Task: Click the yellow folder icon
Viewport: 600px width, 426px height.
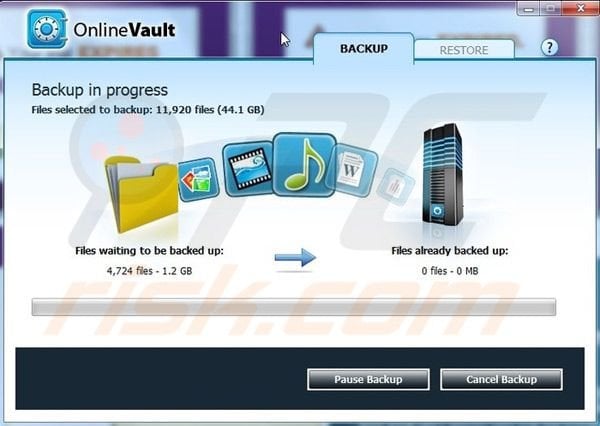Action: pos(141,193)
